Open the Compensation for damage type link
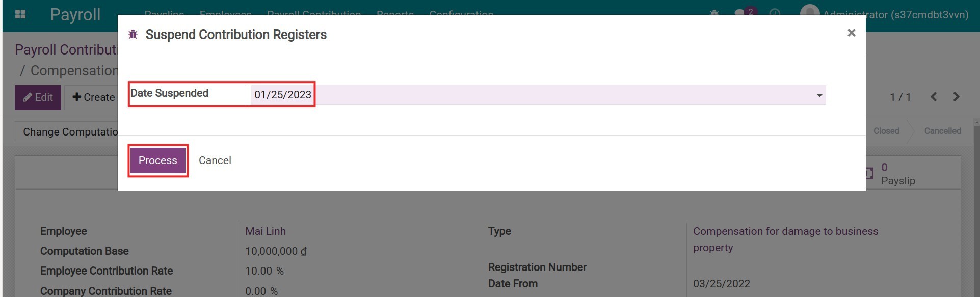980x297 pixels. (785, 239)
